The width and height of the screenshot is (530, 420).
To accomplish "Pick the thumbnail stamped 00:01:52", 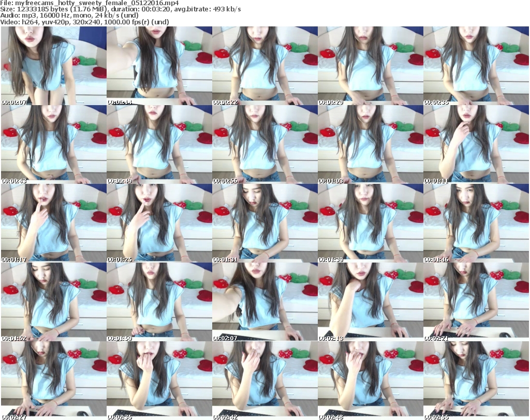I will 54,302.
